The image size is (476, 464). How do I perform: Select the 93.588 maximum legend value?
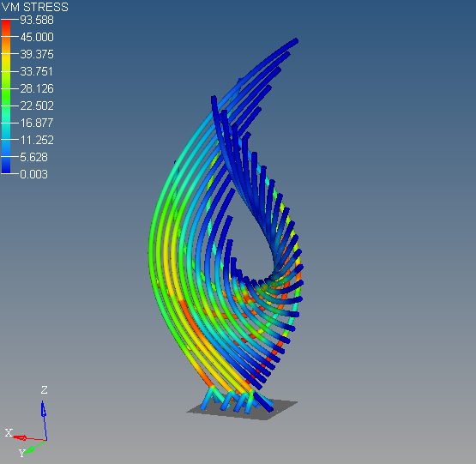point(37,20)
